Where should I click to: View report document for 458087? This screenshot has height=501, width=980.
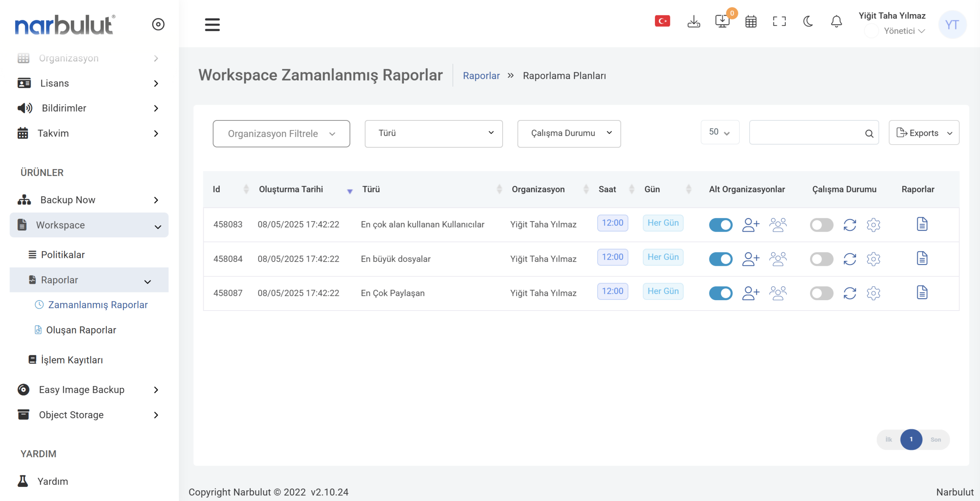[x=922, y=293]
